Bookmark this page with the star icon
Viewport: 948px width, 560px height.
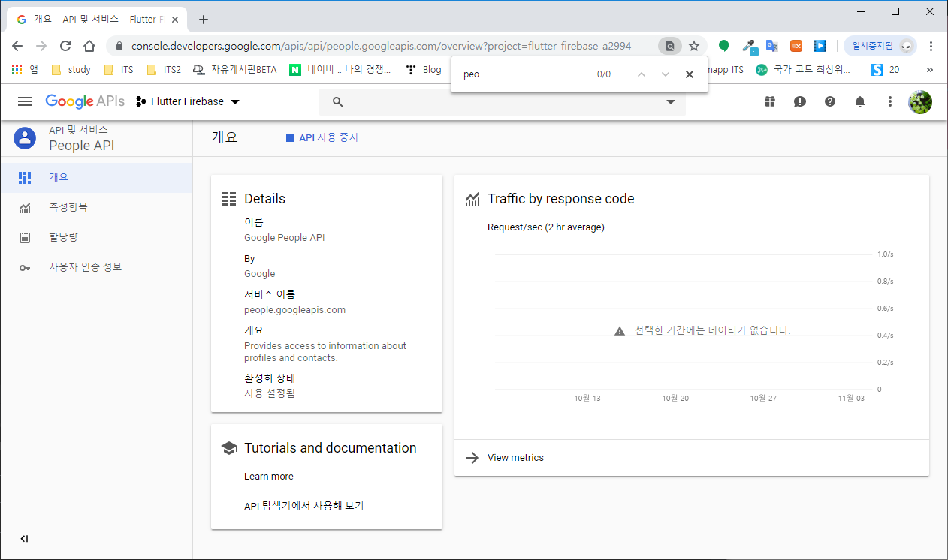(694, 46)
